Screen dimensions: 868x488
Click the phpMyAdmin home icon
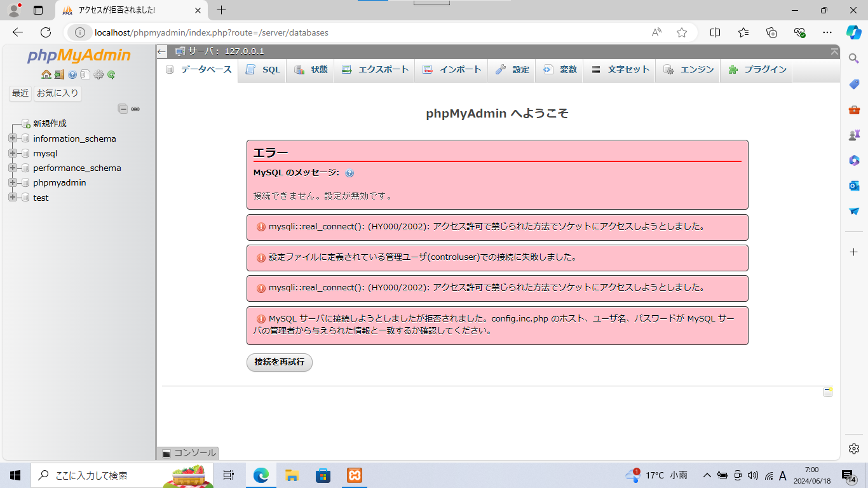pyautogui.click(x=46, y=74)
